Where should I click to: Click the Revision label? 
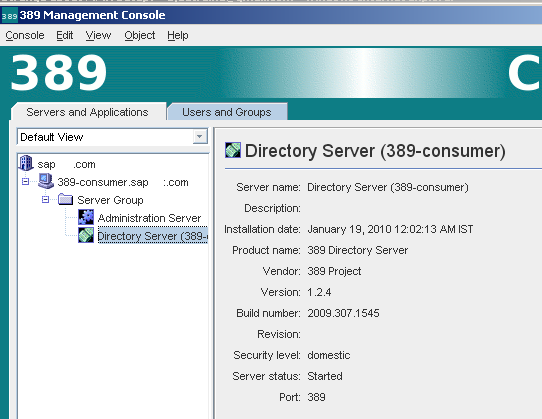pos(279,334)
